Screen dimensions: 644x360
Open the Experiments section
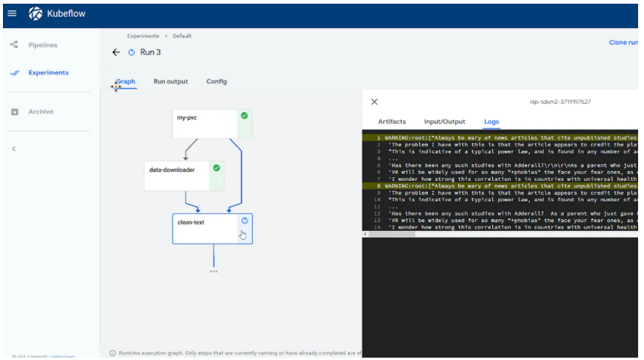pyautogui.click(x=49, y=73)
